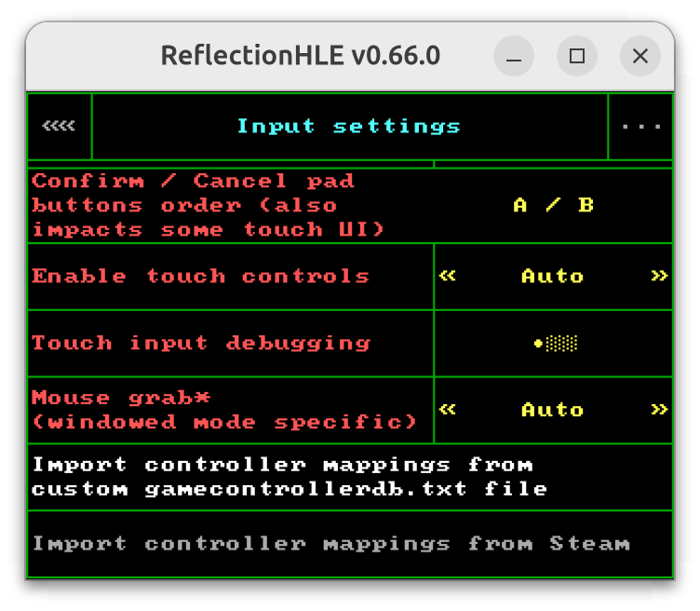Minimize the ReflectionHLE window
This screenshot has height=611, width=700.
click(514, 56)
